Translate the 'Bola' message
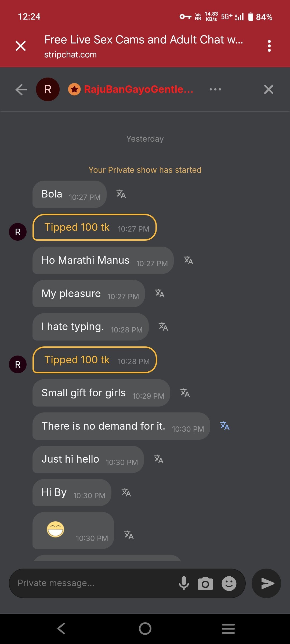Viewport: 290px width, 644px height. coord(121,194)
